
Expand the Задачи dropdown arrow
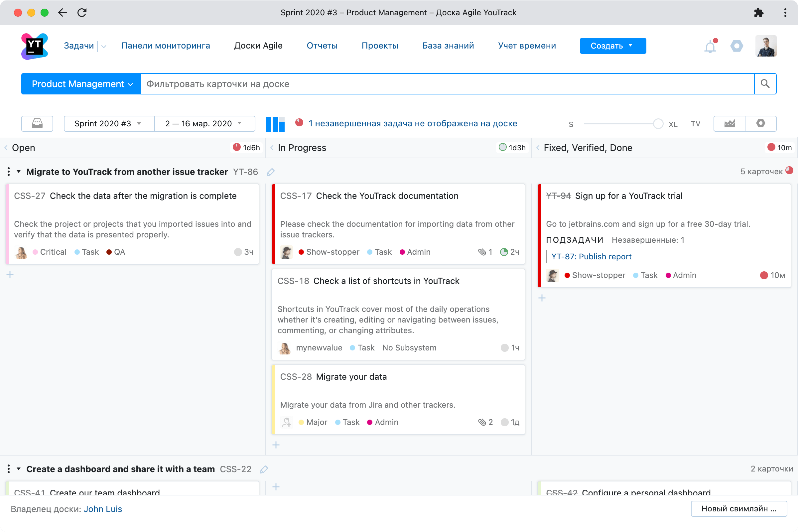(x=104, y=47)
